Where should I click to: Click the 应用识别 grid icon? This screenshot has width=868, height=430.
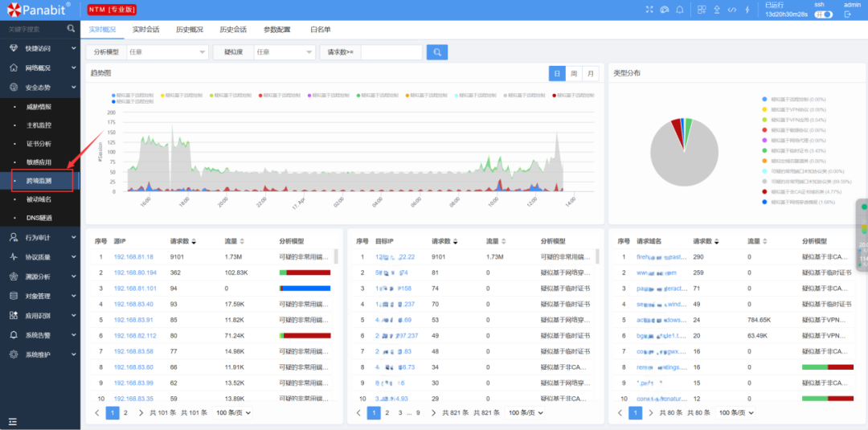click(x=14, y=315)
